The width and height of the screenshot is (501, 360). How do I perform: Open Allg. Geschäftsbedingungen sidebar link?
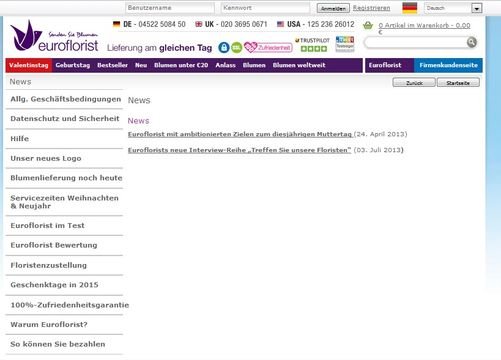65,99
